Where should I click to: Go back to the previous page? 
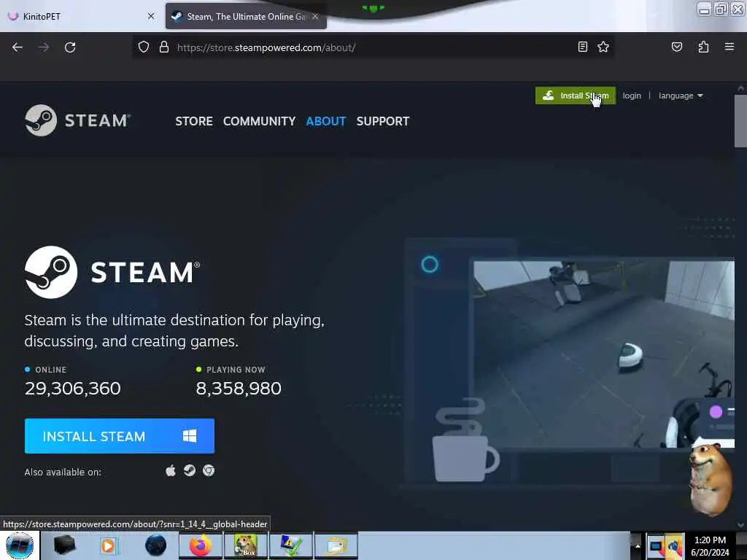tap(18, 47)
